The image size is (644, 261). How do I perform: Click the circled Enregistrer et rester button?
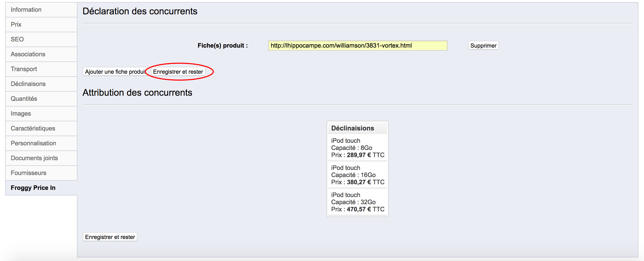[178, 72]
